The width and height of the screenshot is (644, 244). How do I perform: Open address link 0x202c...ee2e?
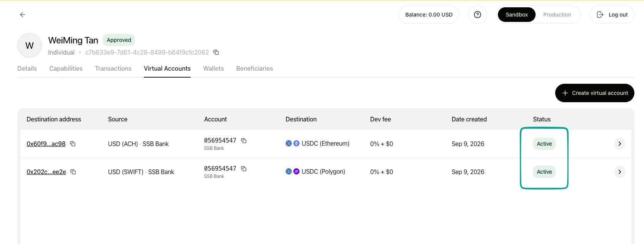46,172
